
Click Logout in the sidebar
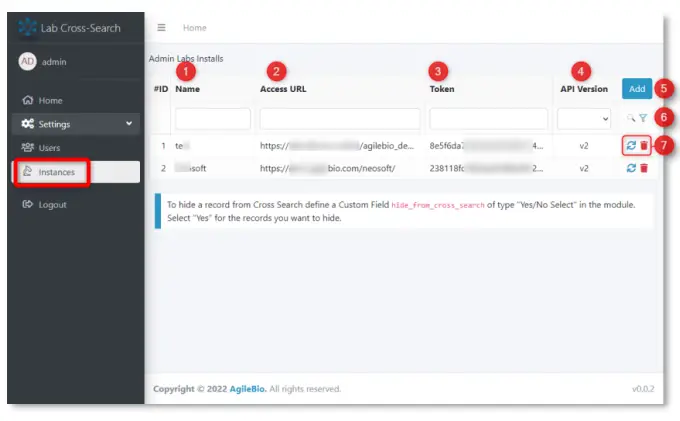coord(76,205)
